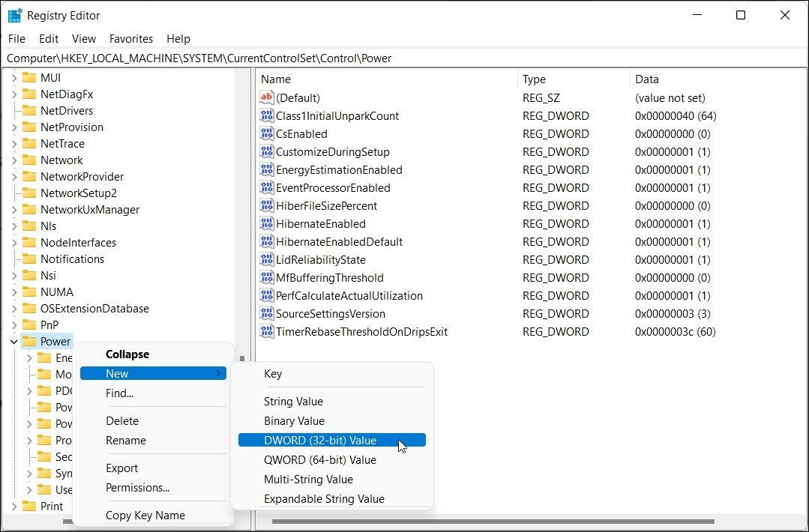Viewport: 809px width, 532px height.
Task: Choose Permissions... in the context menu
Action: [153, 488]
